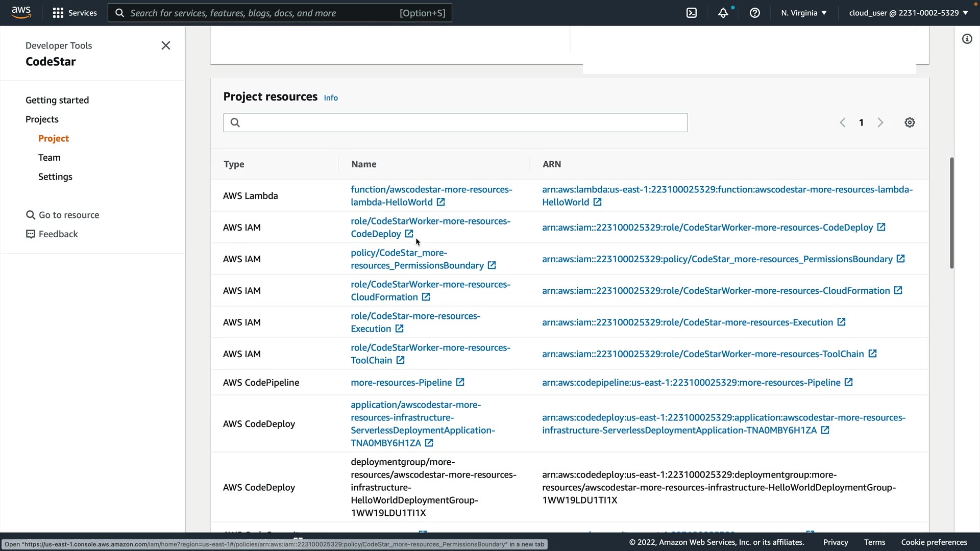Click the AWS logo home icon
Image resolution: width=980 pixels, height=551 pixels.
click(x=21, y=12)
